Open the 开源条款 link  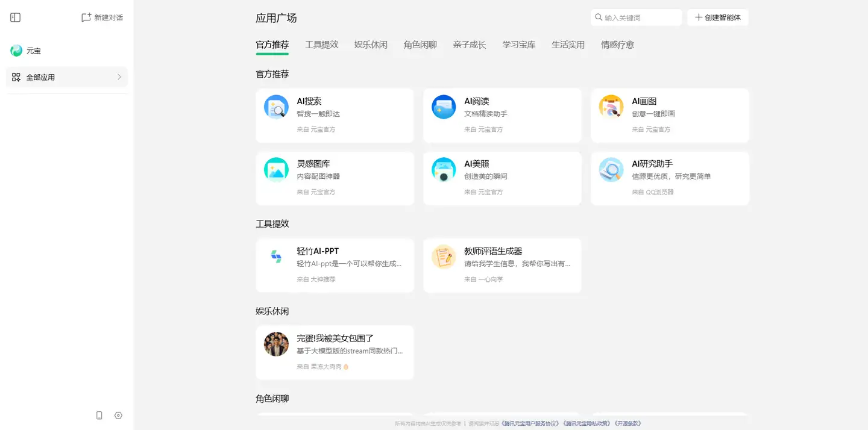click(627, 423)
